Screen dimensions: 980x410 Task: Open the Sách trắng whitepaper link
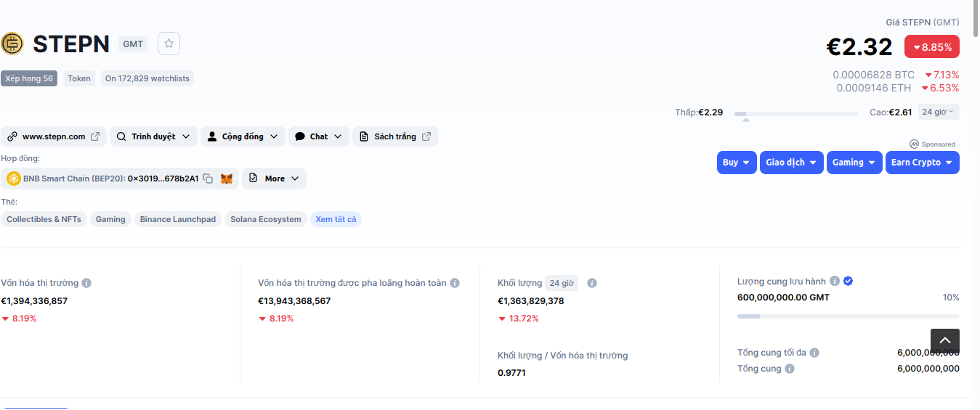[395, 136]
